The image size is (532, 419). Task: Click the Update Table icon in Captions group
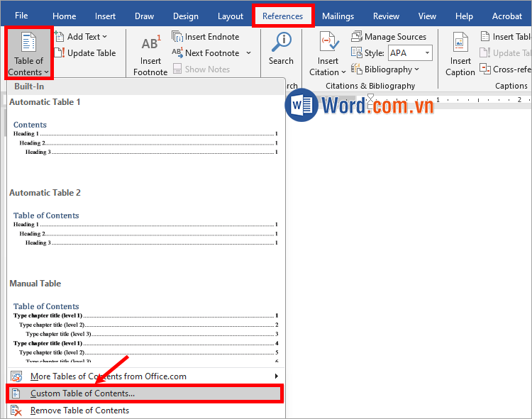pyautogui.click(x=485, y=52)
